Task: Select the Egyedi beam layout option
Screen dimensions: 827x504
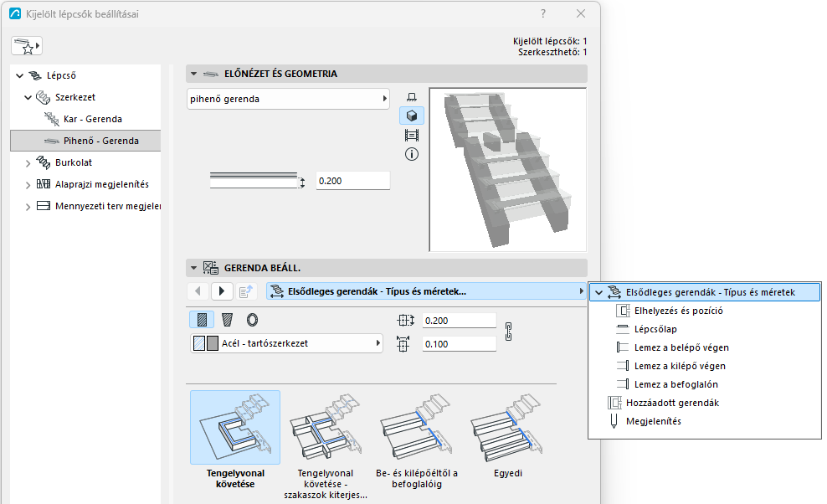Action: pos(508,435)
